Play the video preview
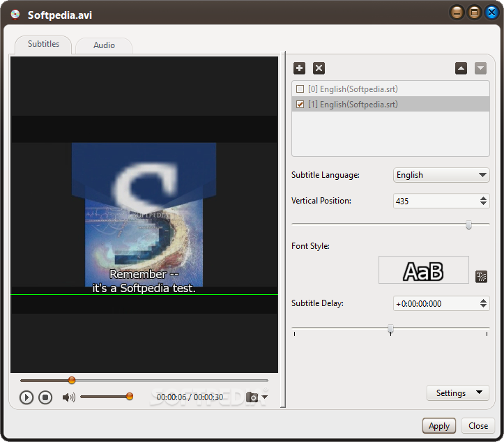The height and width of the screenshot is (442, 504). 26,397
